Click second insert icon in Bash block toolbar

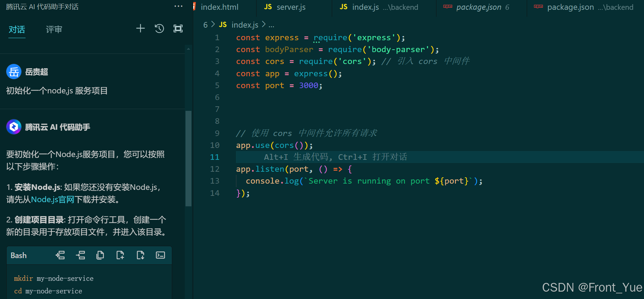coord(80,255)
